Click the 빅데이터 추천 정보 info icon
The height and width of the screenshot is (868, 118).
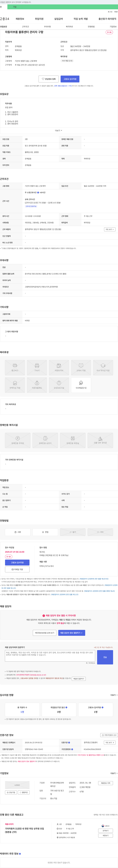pos(20,854)
